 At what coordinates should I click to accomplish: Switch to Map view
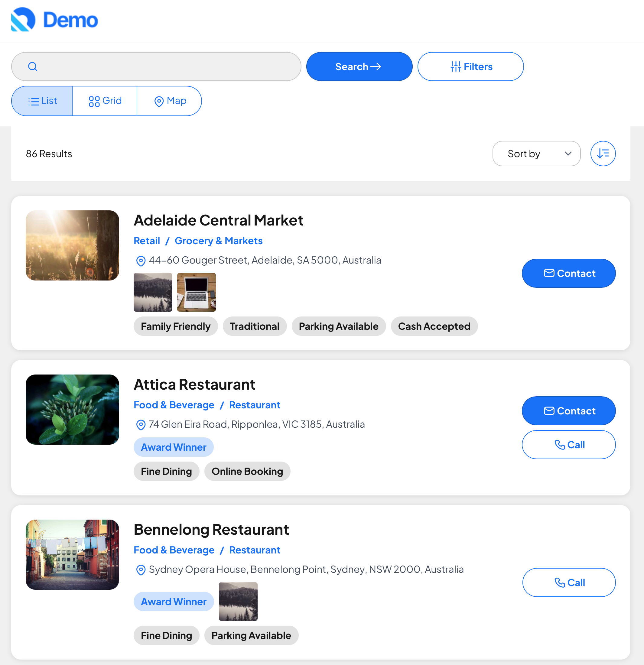point(169,101)
